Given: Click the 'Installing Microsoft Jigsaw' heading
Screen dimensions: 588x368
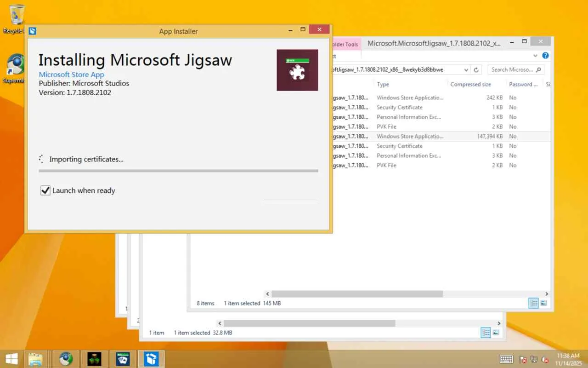Looking at the screenshot, I should coord(135,60).
